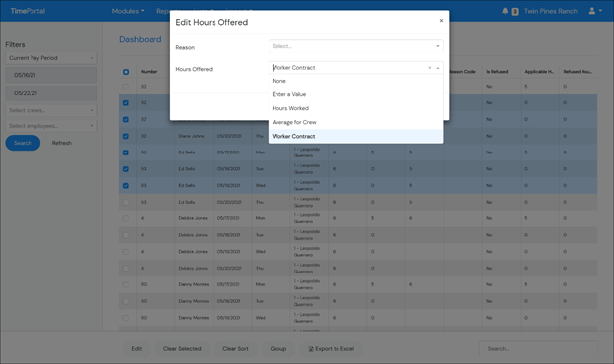
Task: Click the blue Search button
Action: pos(23,143)
